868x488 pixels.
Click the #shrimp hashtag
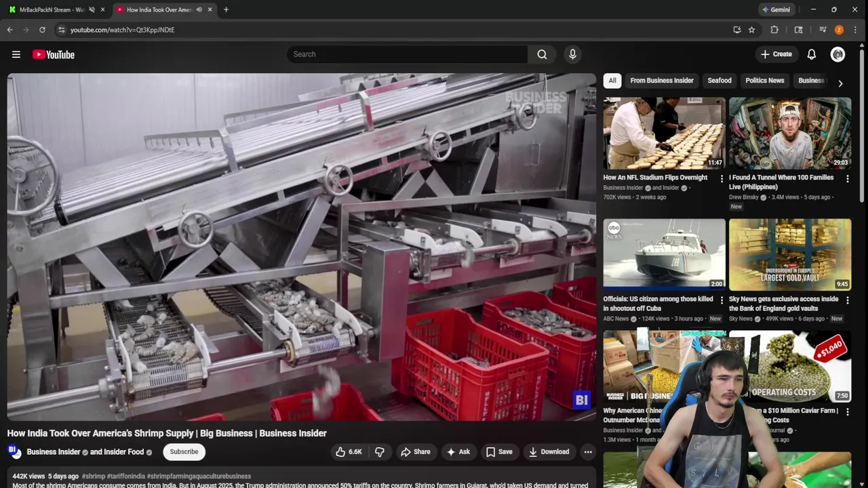(x=94, y=476)
